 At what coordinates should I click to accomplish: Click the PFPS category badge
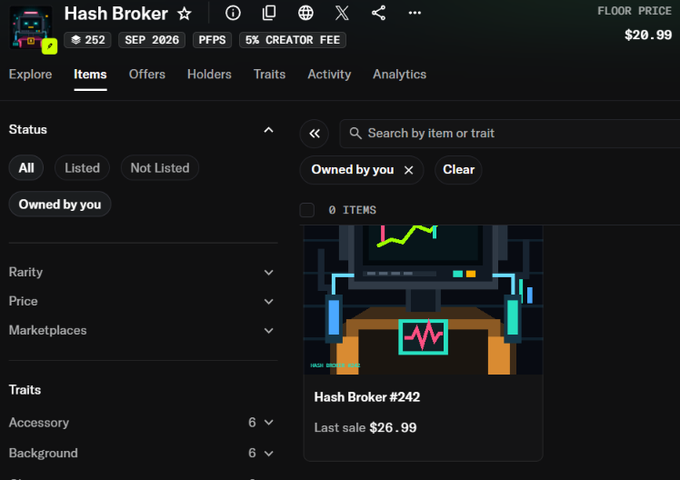(212, 40)
